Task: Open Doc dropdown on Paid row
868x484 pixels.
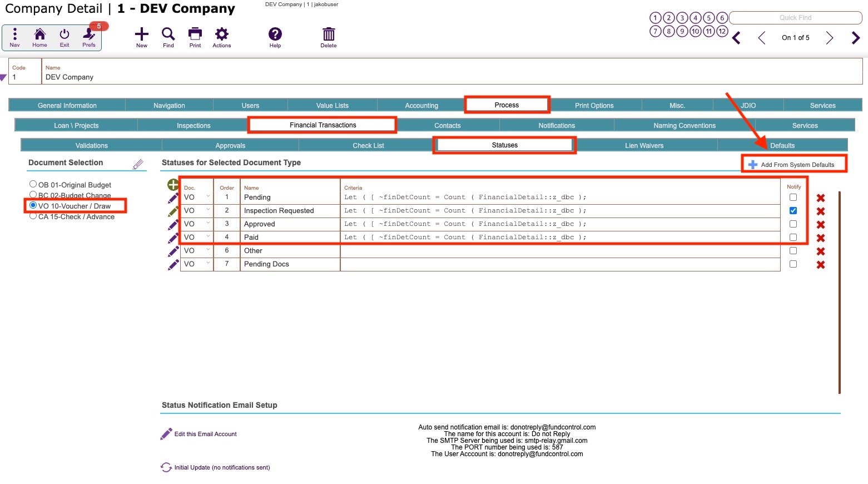Action: point(208,236)
